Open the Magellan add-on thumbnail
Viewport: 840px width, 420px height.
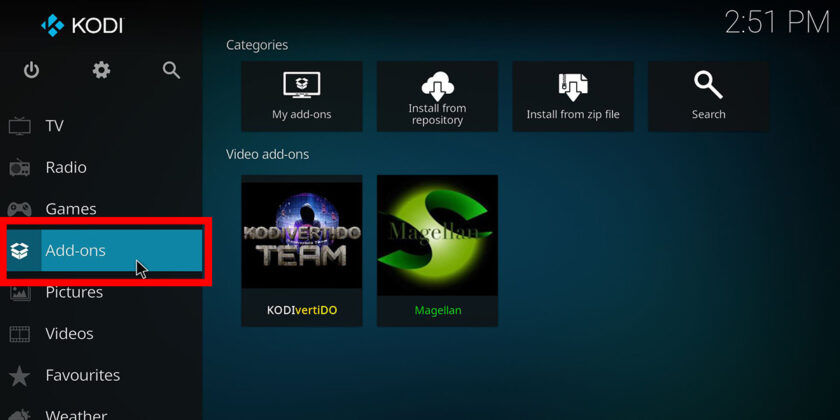[437, 235]
